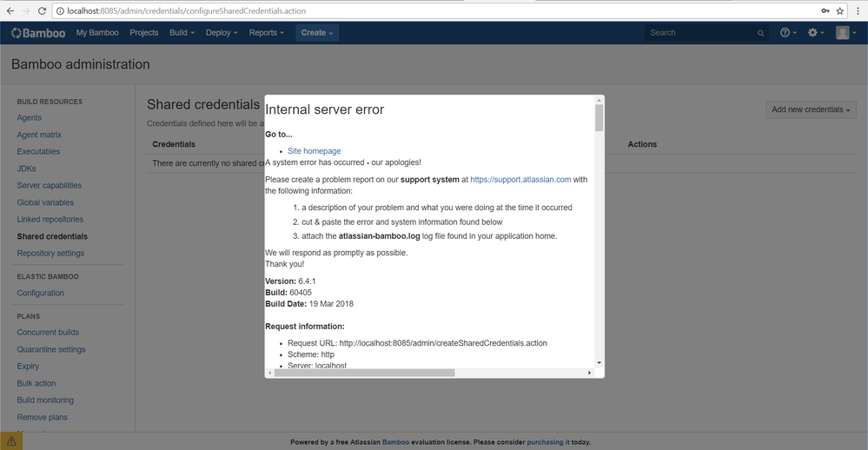Open Build monitoring in sidebar
The width and height of the screenshot is (868, 450).
(45, 400)
